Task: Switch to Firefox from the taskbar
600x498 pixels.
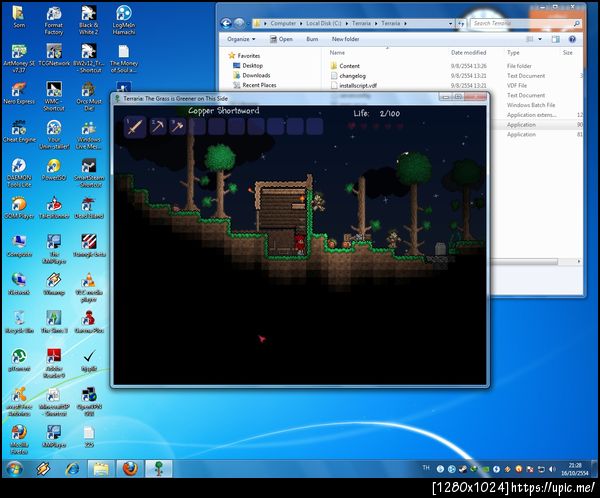Action: [130, 469]
